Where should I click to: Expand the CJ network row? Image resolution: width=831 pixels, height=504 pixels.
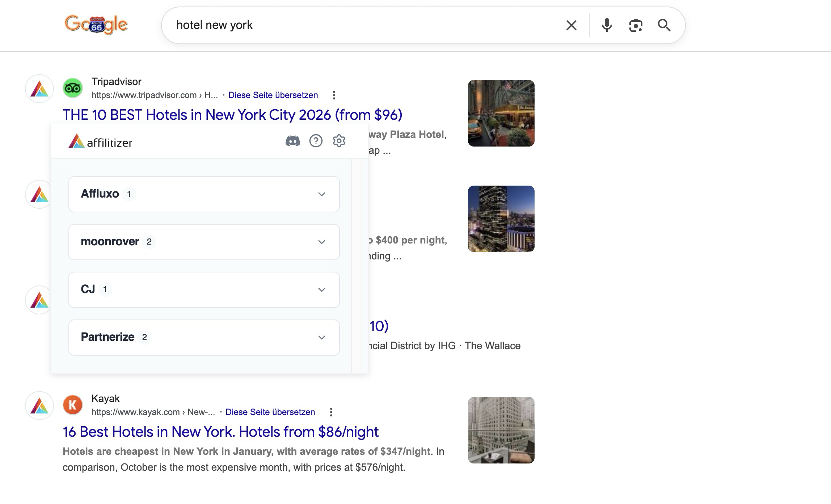pyautogui.click(x=204, y=290)
